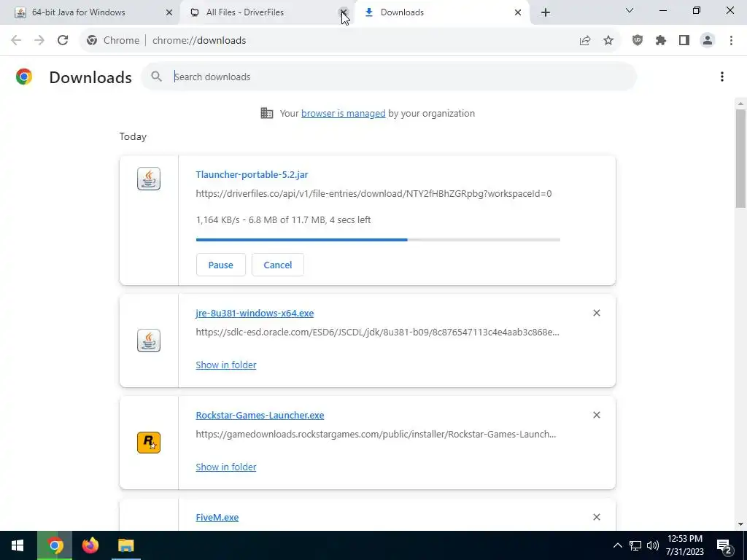Viewport: 747px width, 560px height.
Task: Remove Rockstar-Games-Launcher.exe from the list
Action: pos(597,415)
